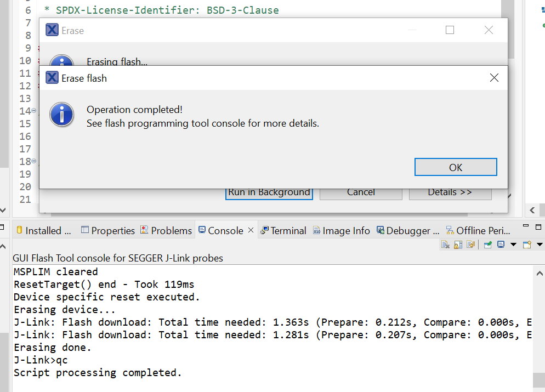Cancel the Erase operation
The height and width of the screenshot is (392, 545).
point(361,192)
